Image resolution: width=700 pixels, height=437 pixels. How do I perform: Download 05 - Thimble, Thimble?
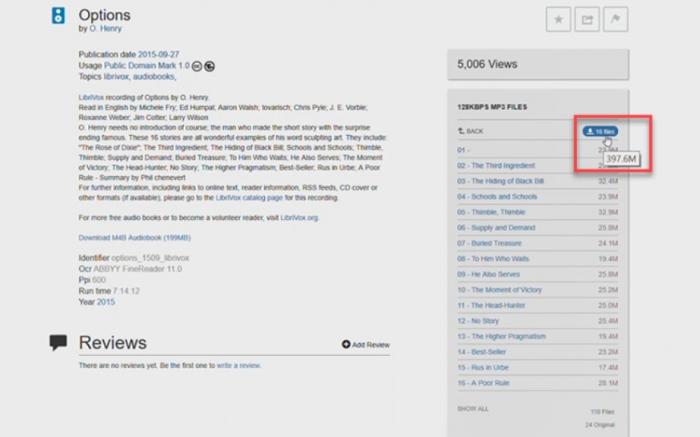(x=491, y=212)
